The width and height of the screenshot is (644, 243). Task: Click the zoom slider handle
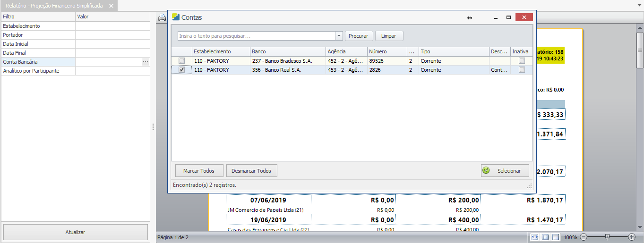[607, 237]
